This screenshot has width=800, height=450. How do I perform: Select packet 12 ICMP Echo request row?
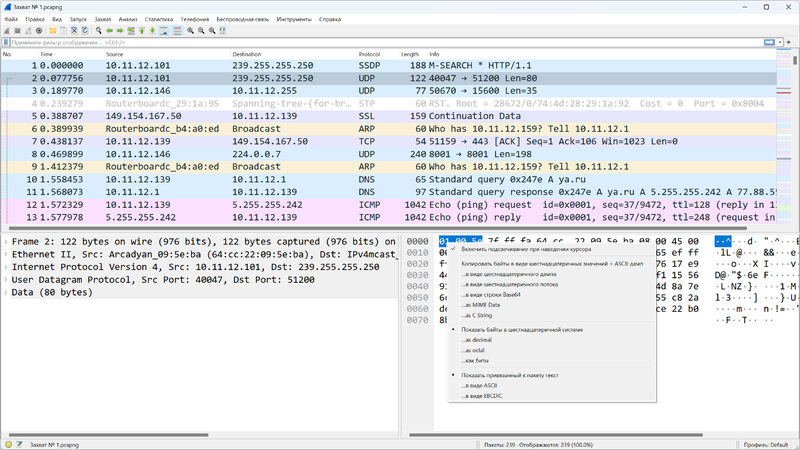389,205
